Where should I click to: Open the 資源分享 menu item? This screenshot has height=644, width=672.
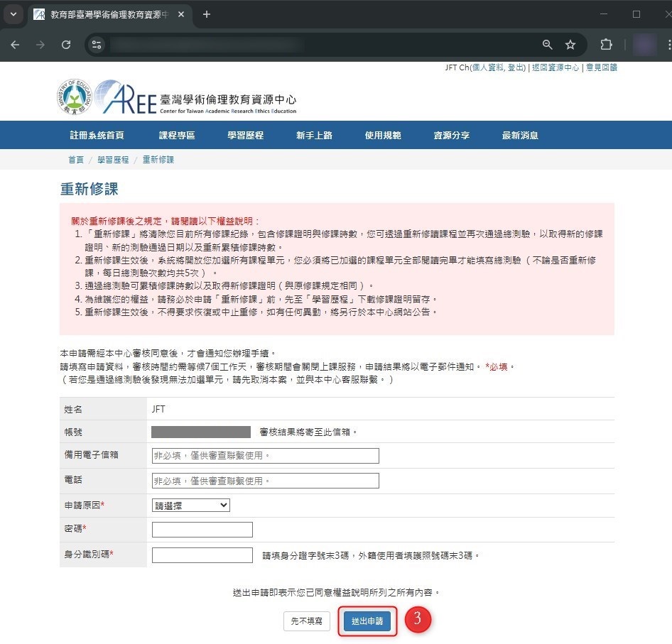point(451,136)
